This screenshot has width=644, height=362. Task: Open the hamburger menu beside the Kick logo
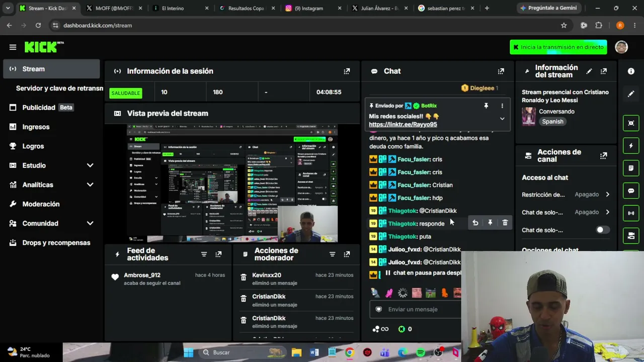[x=13, y=47]
